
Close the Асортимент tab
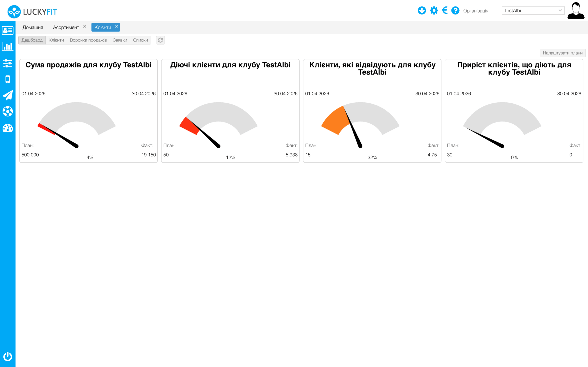point(85,26)
